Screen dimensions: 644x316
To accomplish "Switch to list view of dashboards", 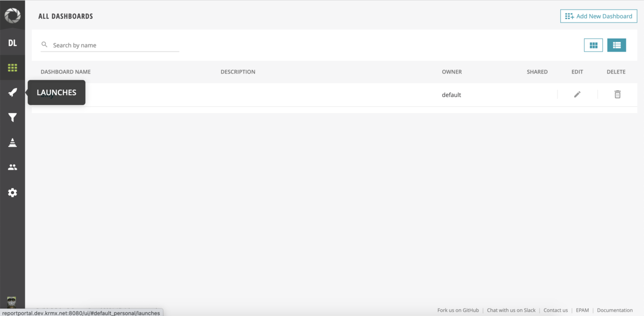I will click(x=617, y=46).
